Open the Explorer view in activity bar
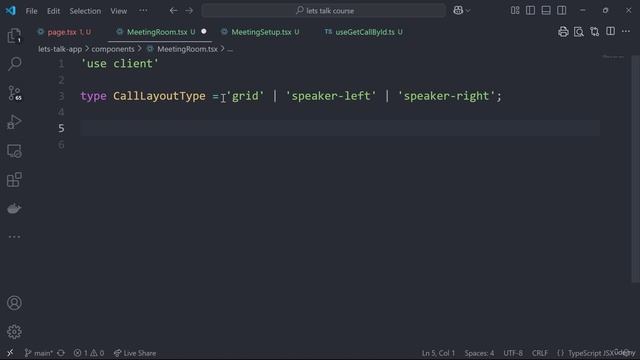640x360 pixels. 14,36
